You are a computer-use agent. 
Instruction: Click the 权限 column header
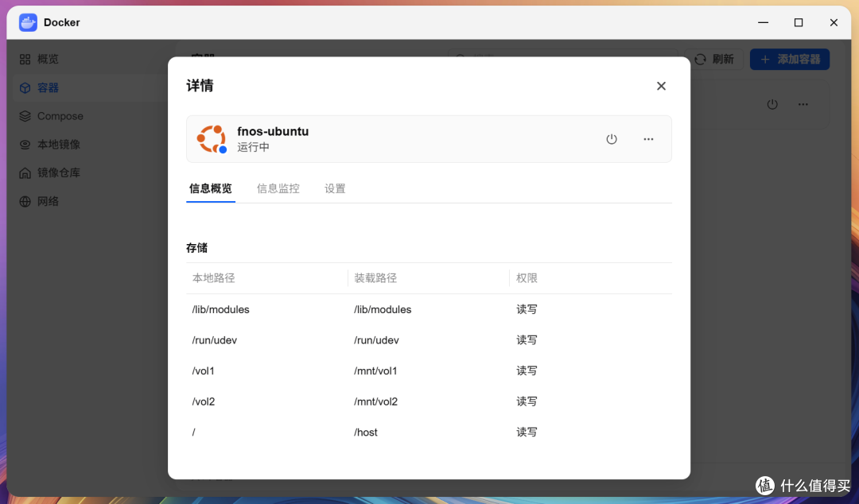point(527,278)
